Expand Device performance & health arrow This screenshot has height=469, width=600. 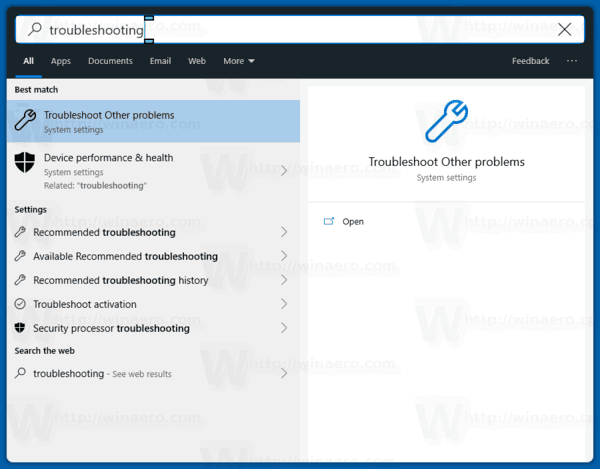(284, 171)
